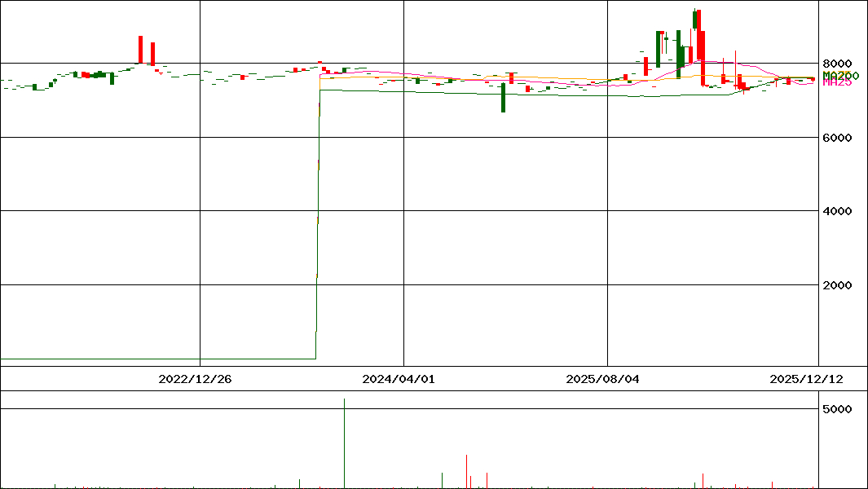
Task: Select the 2024/04/01 date on the time axis
Action: pyautogui.click(x=394, y=379)
